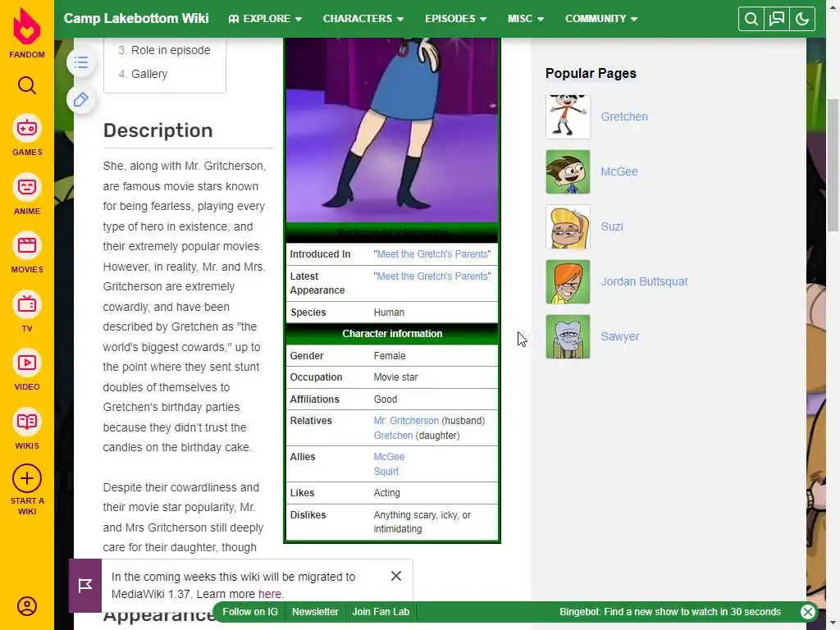Viewport: 840px width, 630px height.
Task: Click Gretchen thumbnail in Popular Pages
Action: tap(568, 116)
